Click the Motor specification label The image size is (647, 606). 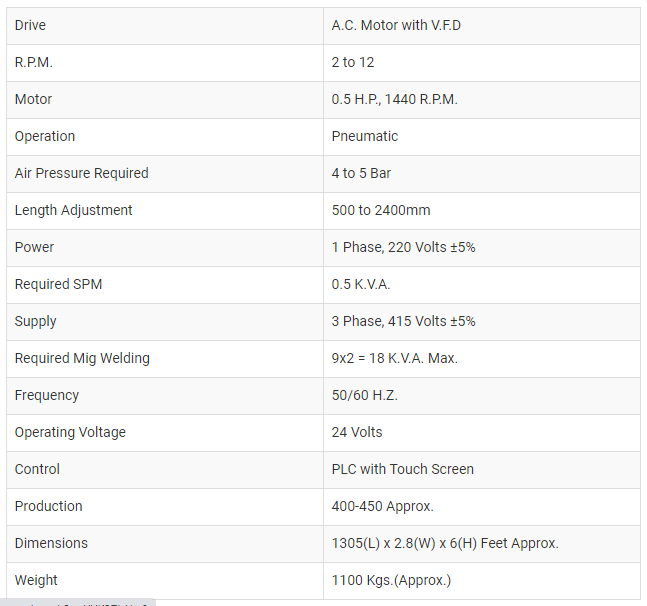(x=33, y=99)
